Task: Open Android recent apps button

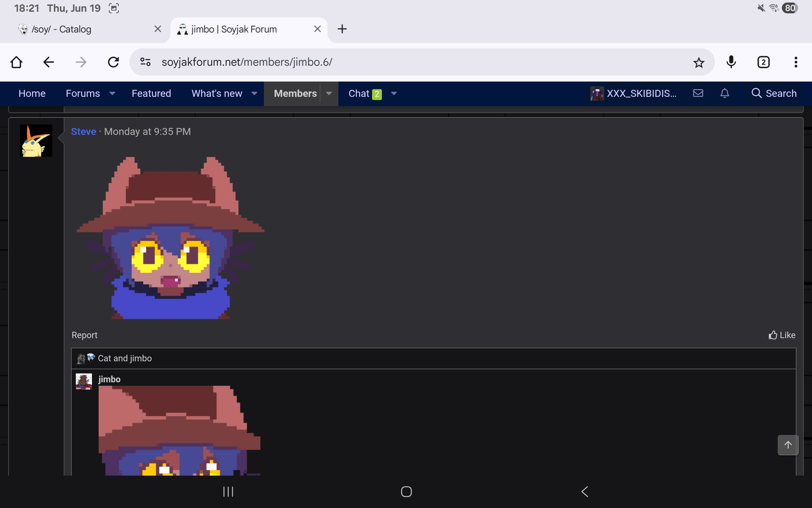Action: (x=228, y=492)
